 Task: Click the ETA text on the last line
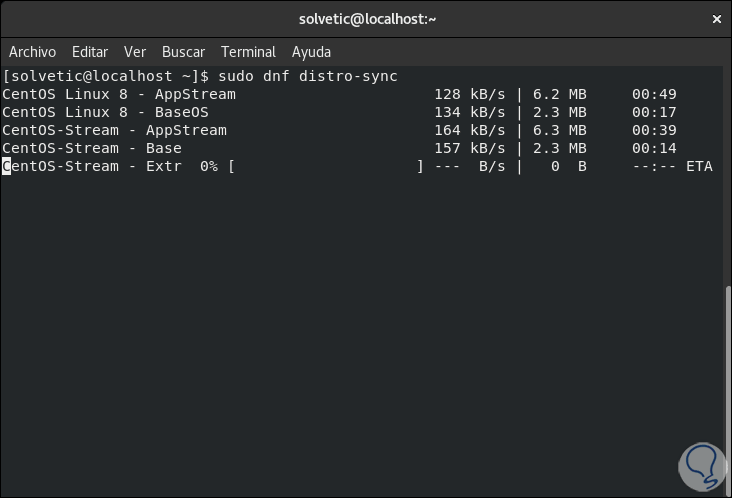[x=699, y=166]
